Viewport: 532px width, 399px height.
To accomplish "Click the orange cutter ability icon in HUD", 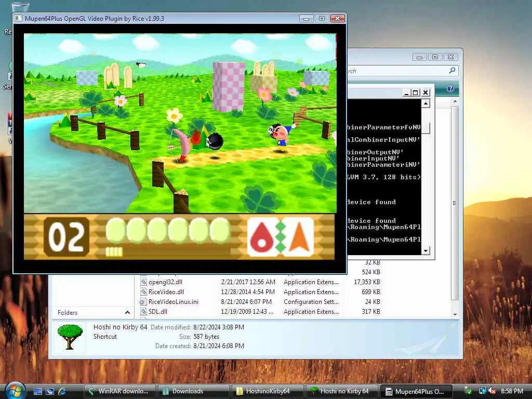I will (x=299, y=236).
